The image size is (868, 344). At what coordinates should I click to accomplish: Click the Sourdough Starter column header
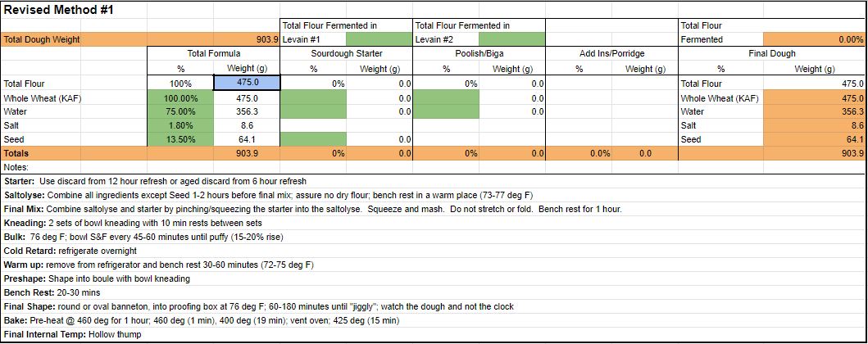click(x=346, y=54)
